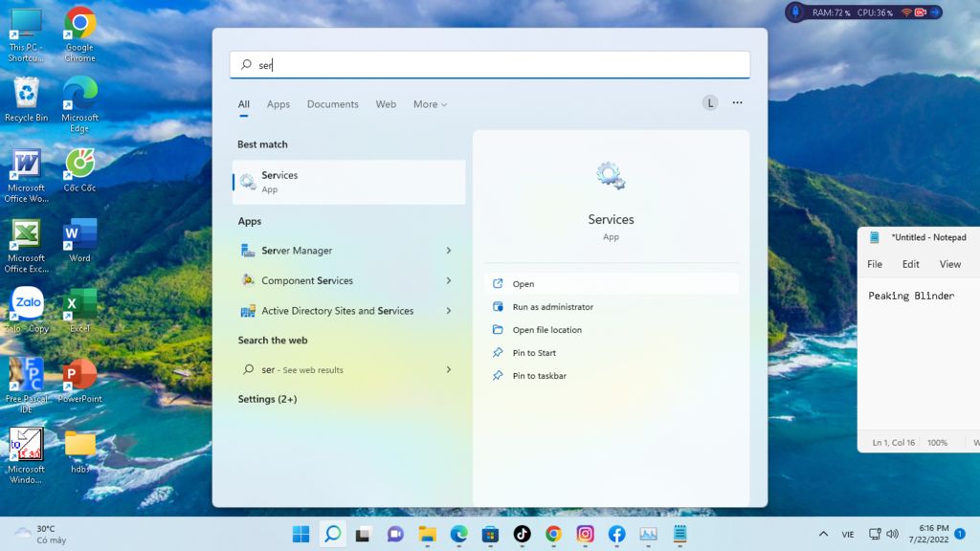Open Microsoft Office Word desktop shortcut
Viewport: 980px width, 551px height.
[x=26, y=176]
